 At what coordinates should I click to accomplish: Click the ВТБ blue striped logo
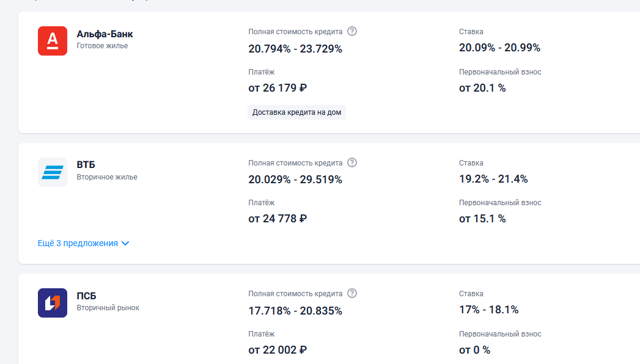(x=53, y=172)
